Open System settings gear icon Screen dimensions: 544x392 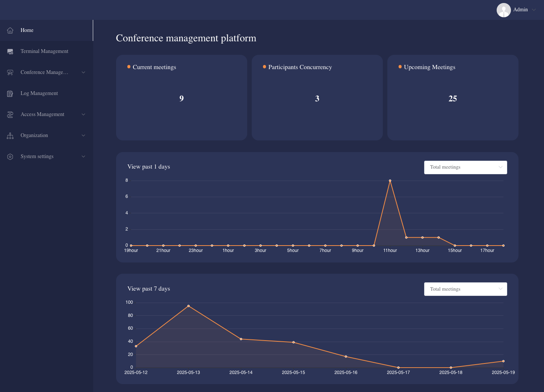tap(10, 156)
